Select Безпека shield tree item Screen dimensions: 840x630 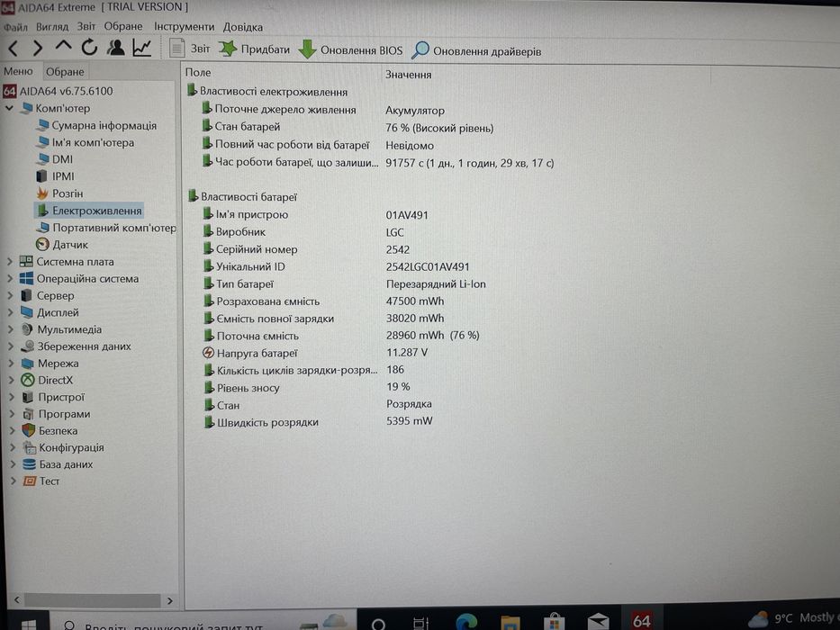[x=50, y=431]
